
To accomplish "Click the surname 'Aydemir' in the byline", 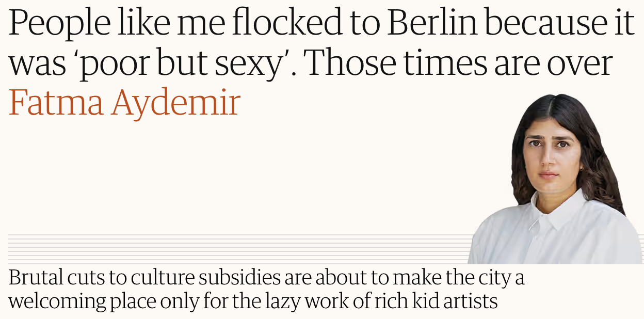I will 176,103.
